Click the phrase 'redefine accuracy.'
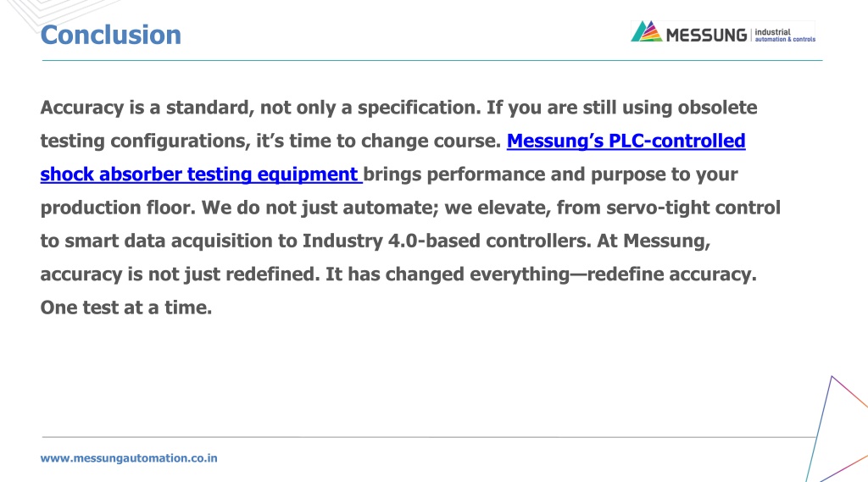 pyautogui.click(x=671, y=274)
